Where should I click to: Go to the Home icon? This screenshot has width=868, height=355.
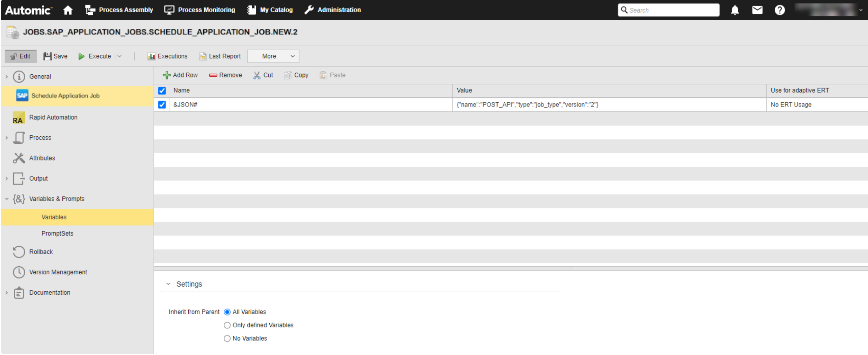point(68,10)
